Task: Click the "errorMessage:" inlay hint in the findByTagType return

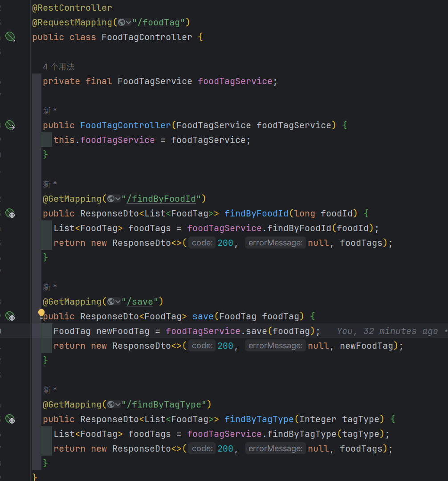Action: 275,448
